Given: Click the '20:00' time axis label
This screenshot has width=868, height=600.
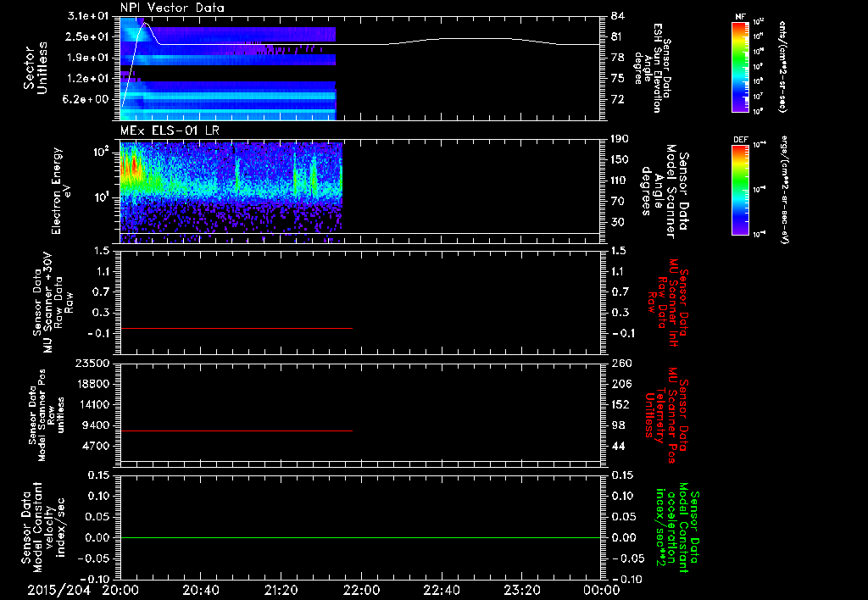Looking at the screenshot, I should [120, 590].
